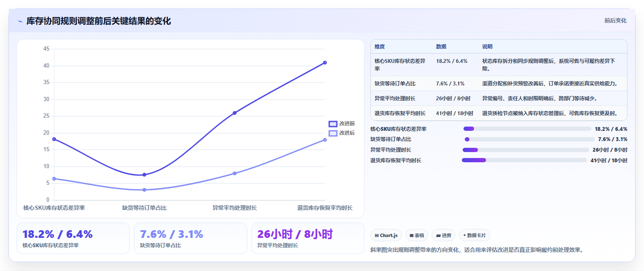Click the icon in Chart.js chip
Viewport: 644px width, 271px height.
[376, 235]
